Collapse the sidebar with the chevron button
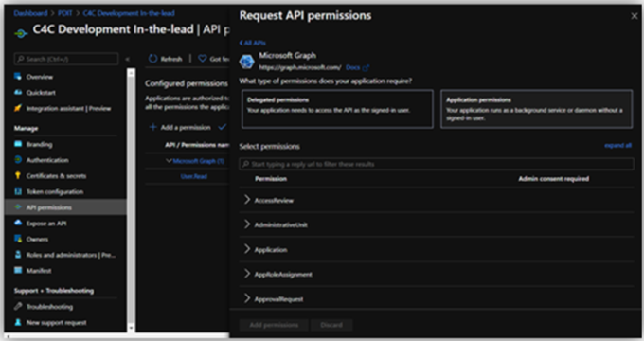Viewport: 644px width, 341px height. (x=127, y=59)
